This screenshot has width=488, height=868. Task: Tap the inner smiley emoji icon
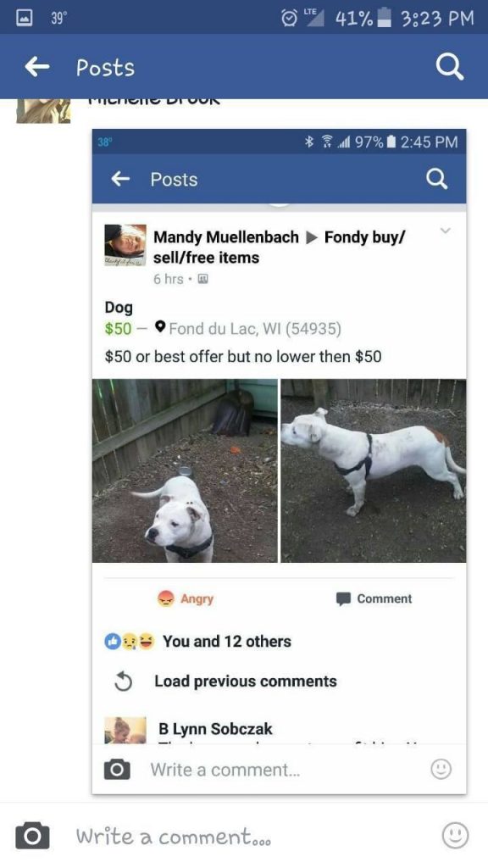441,769
